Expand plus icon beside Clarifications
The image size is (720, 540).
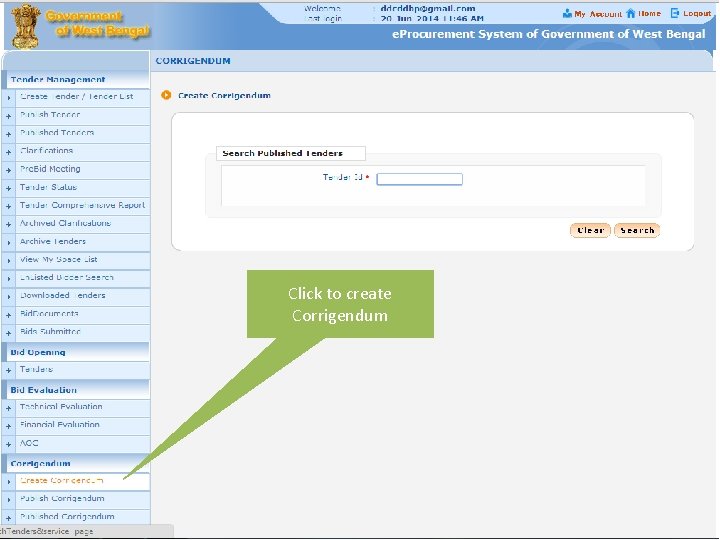click(x=8, y=152)
